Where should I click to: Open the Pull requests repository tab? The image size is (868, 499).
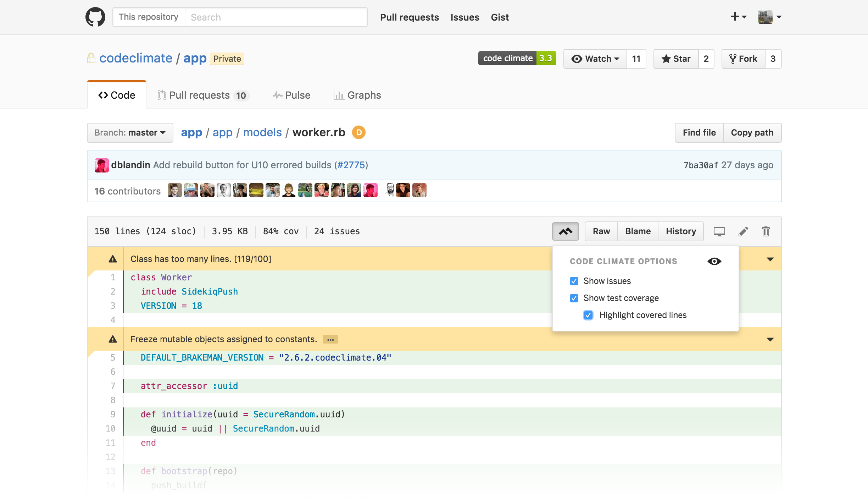coord(203,95)
